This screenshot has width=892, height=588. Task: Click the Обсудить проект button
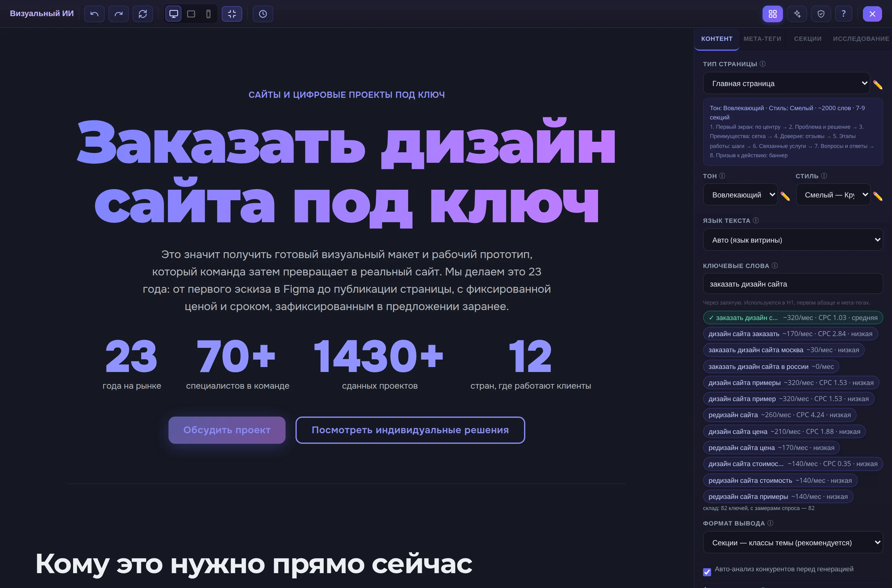tap(227, 430)
